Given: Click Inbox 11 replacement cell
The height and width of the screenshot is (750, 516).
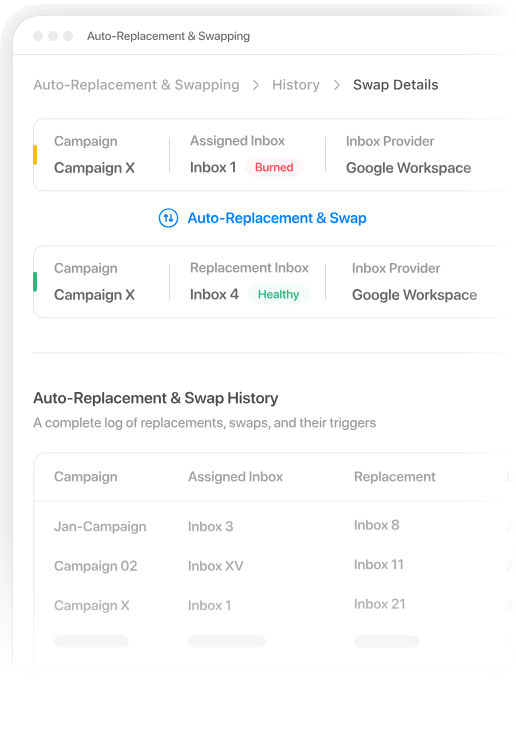Looking at the screenshot, I should click(x=379, y=565).
